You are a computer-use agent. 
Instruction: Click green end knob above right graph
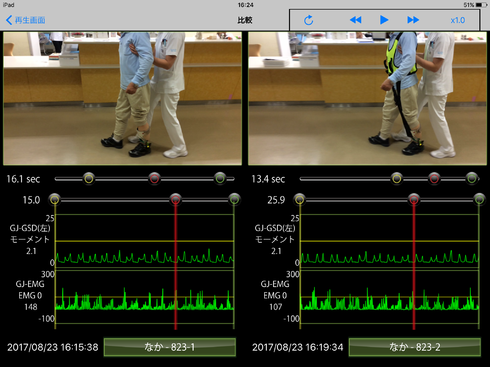479,199
